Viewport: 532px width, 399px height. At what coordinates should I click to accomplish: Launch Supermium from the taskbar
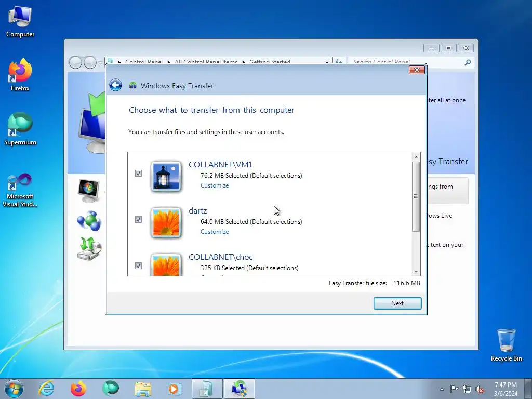click(x=111, y=389)
